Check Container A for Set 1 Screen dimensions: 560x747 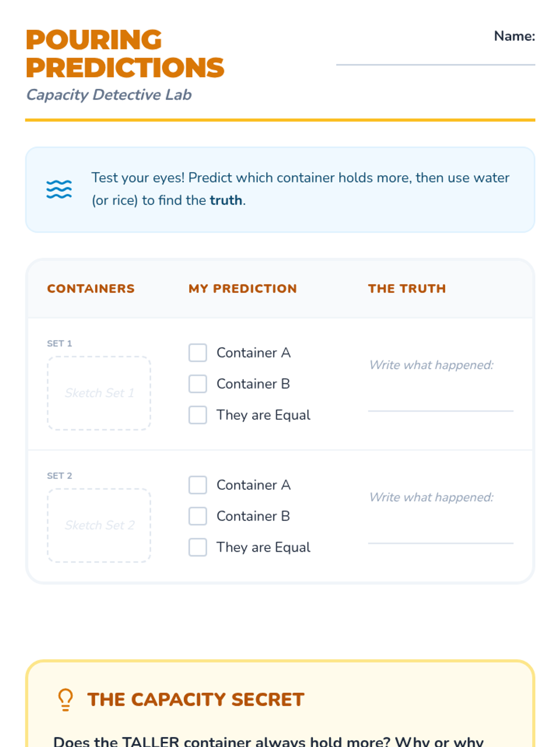tap(198, 353)
